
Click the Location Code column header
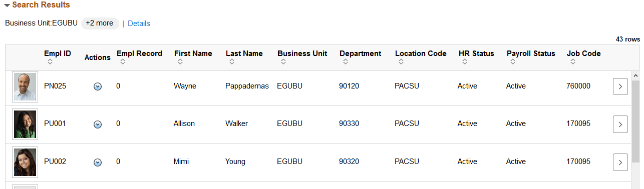pyautogui.click(x=421, y=53)
